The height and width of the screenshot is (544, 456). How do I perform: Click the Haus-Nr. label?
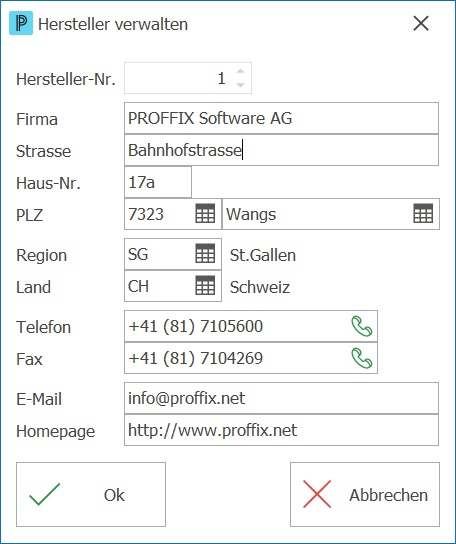[x=48, y=183]
